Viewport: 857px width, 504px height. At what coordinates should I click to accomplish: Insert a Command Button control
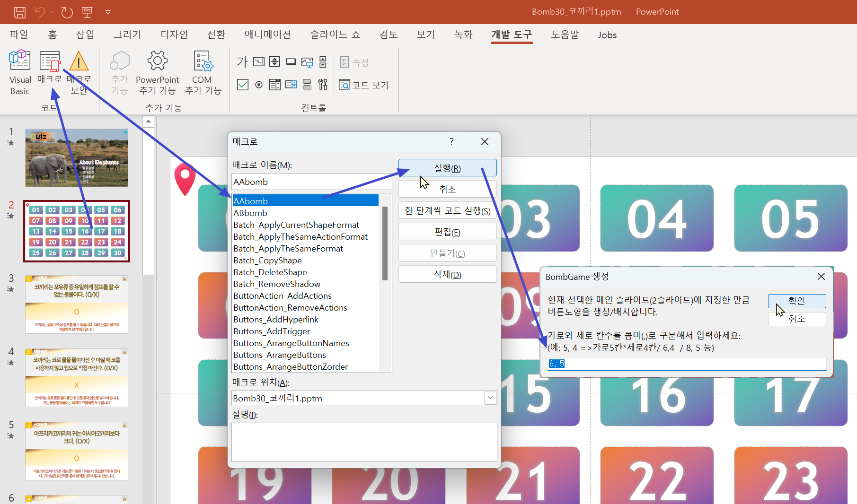[291, 62]
